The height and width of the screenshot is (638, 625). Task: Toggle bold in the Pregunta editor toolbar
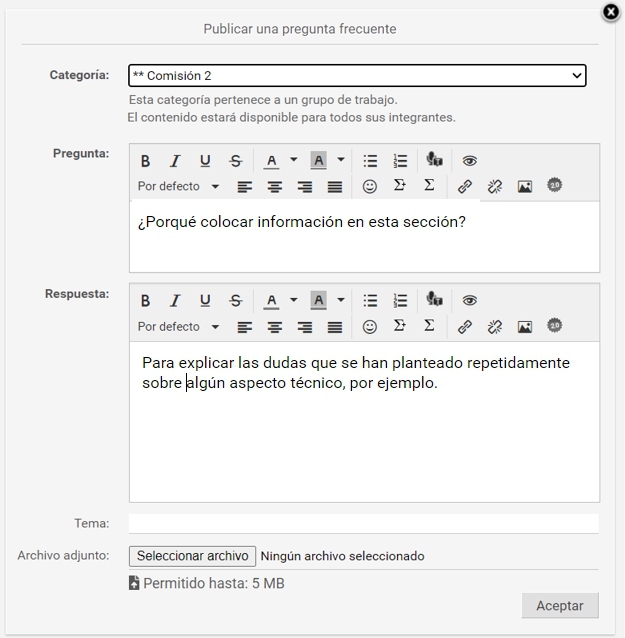[x=145, y=161]
